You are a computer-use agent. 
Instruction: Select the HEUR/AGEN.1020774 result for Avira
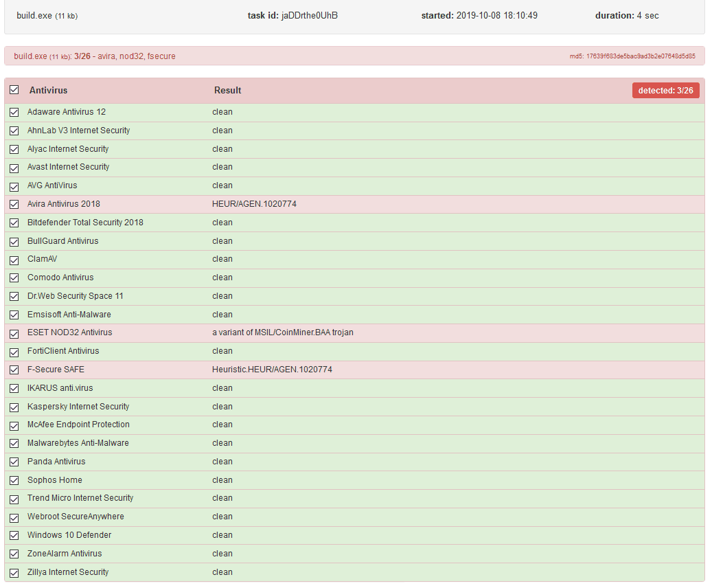(x=254, y=204)
